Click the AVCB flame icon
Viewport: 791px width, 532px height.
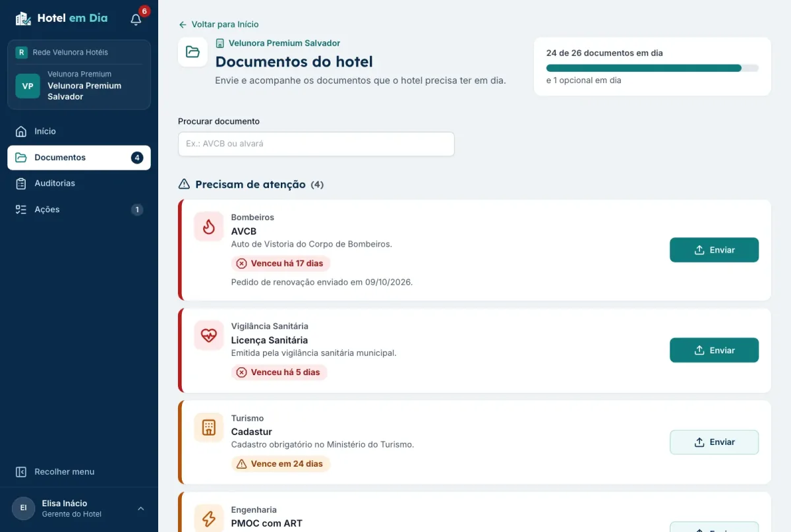(x=209, y=227)
